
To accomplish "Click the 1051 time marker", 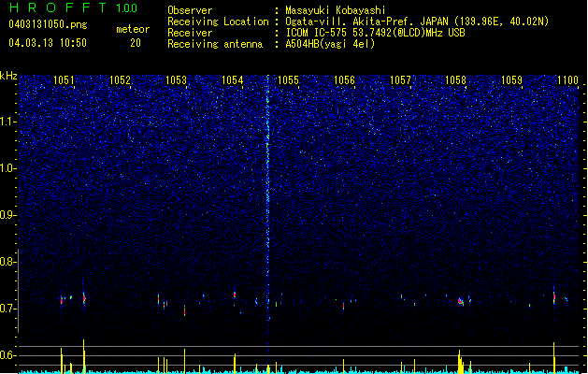I will pos(64,80).
